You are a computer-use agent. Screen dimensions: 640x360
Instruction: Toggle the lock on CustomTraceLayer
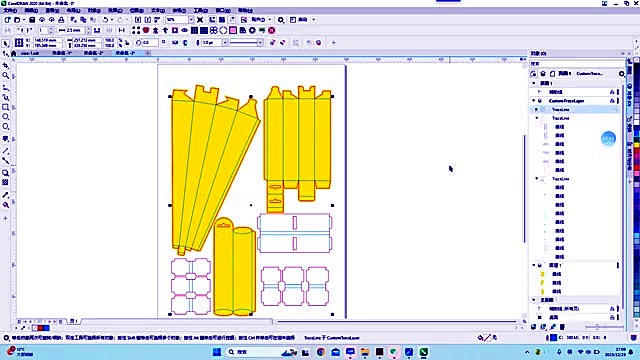(x=612, y=101)
